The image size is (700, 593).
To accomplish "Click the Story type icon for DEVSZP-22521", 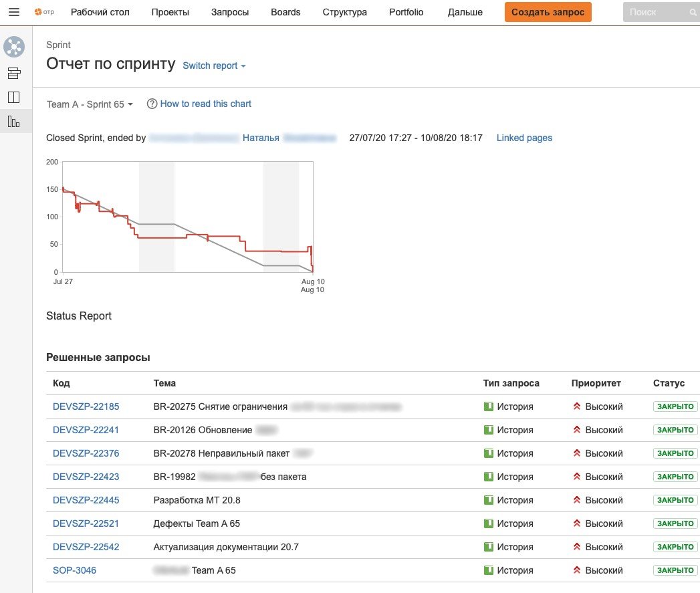I will coord(489,523).
